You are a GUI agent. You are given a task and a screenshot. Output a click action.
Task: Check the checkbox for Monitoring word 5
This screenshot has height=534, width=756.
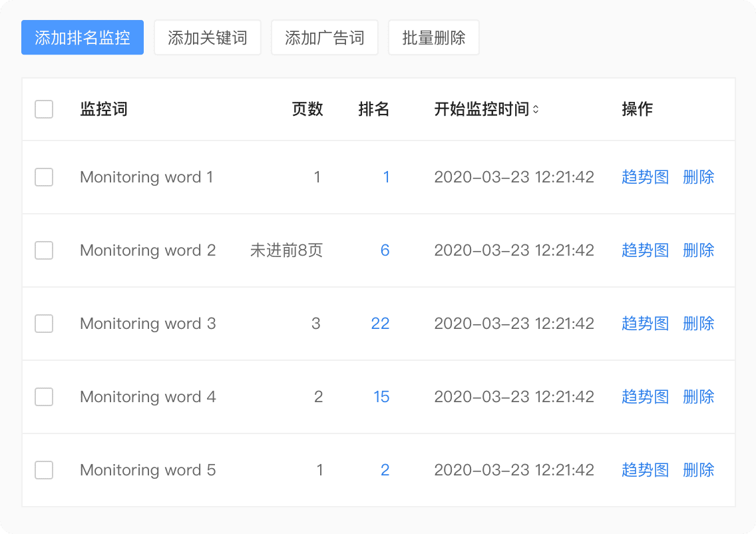pyautogui.click(x=44, y=470)
